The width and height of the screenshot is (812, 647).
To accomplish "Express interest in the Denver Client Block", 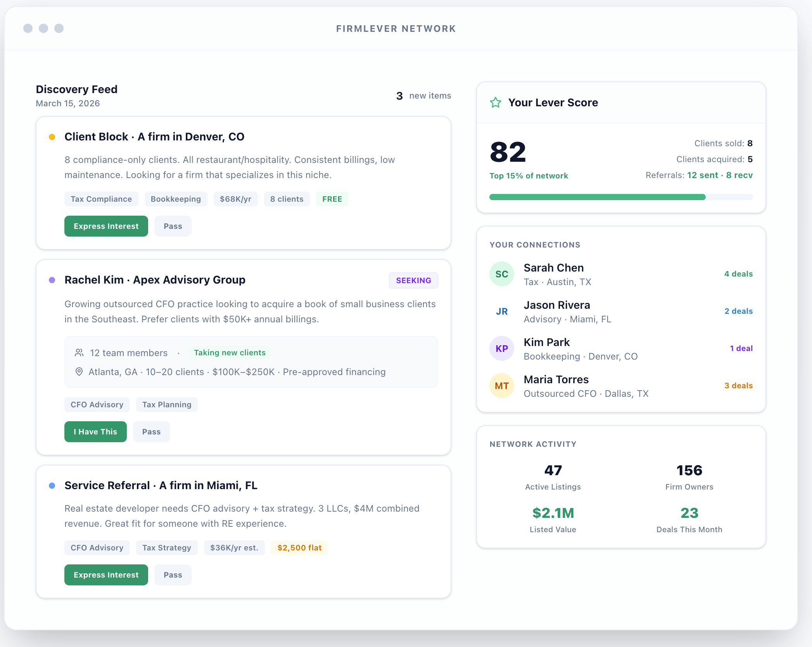I will [106, 226].
